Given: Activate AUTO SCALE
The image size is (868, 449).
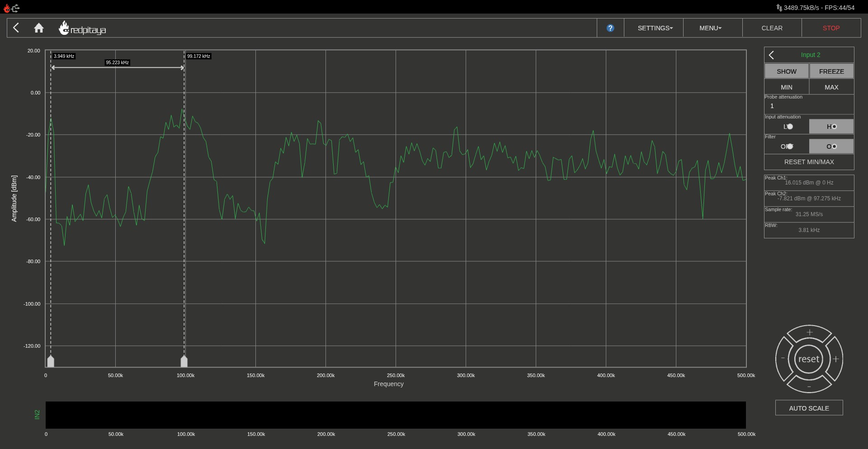Looking at the screenshot, I should point(809,407).
